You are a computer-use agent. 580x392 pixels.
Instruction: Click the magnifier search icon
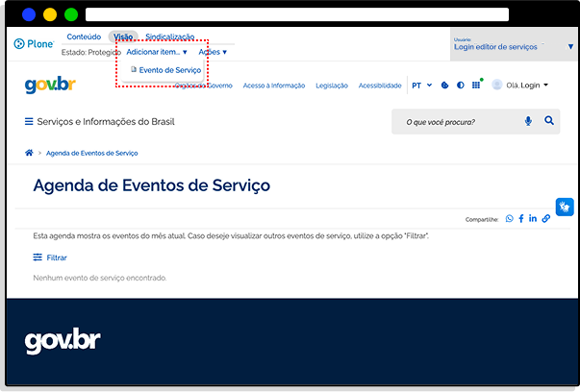click(549, 120)
